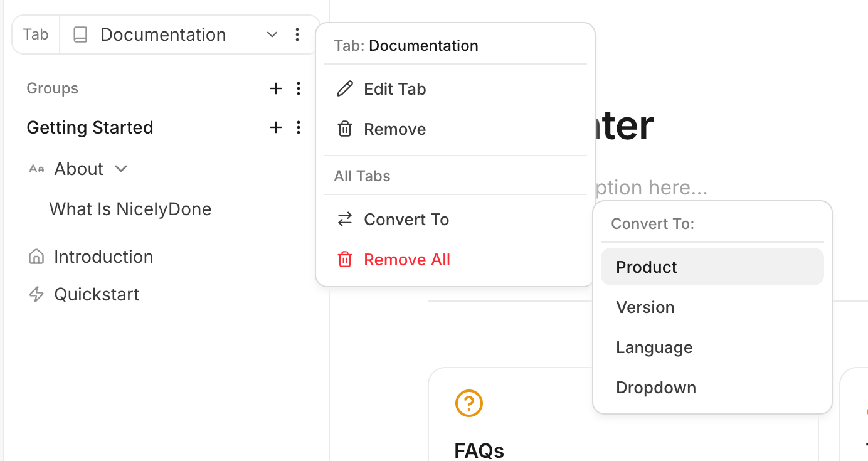Click the red trash Remove All icon
This screenshot has width=868, height=461.
click(x=345, y=260)
